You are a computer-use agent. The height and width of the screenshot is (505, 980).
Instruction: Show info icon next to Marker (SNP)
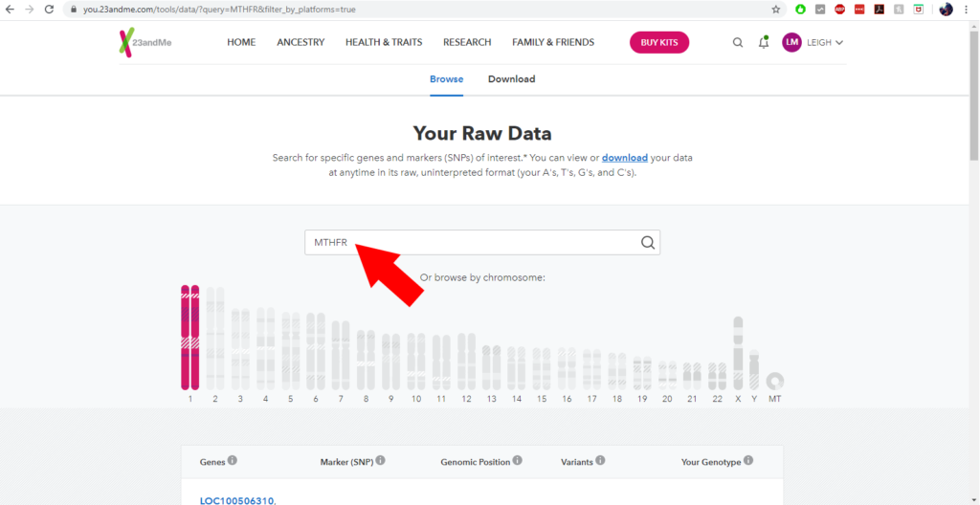pos(381,461)
